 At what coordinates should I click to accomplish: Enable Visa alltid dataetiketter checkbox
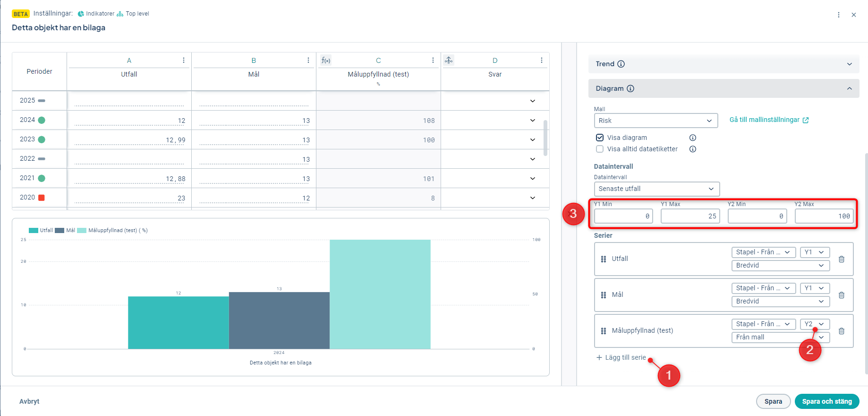600,149
